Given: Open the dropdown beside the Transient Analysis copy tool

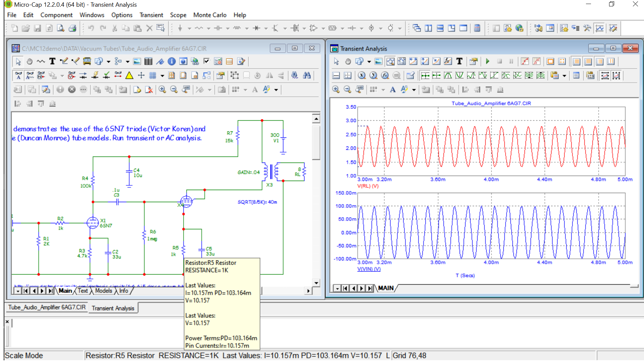Looking at the screenshot, I should tap(564, 75).
